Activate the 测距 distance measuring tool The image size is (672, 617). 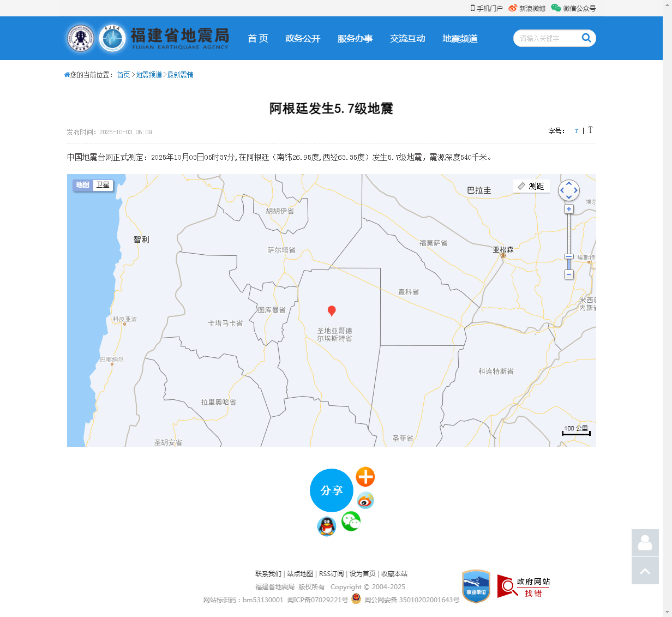click(x=531, y=186)
